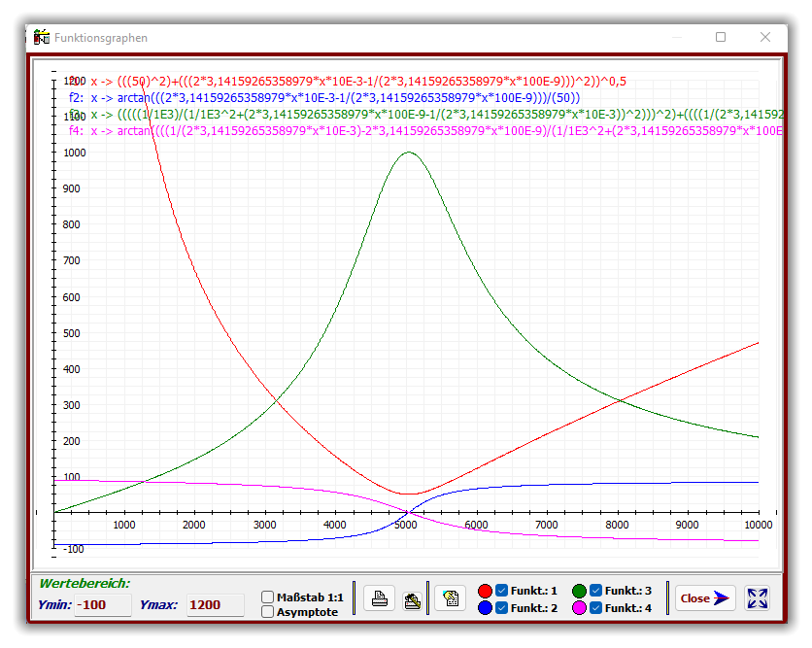Hide function 2 via its checkbox
This screenshot has height=648, width=812.
pyautogui.click(x=502, y=608)
